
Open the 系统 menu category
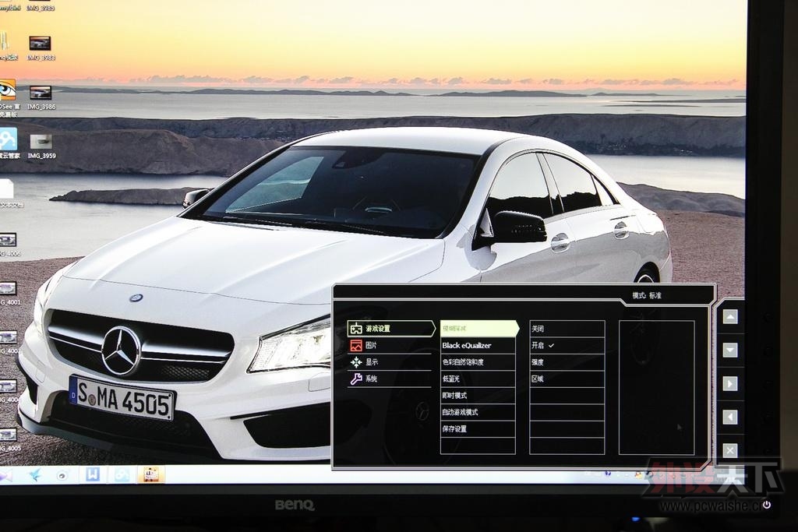tap(390, 379)
